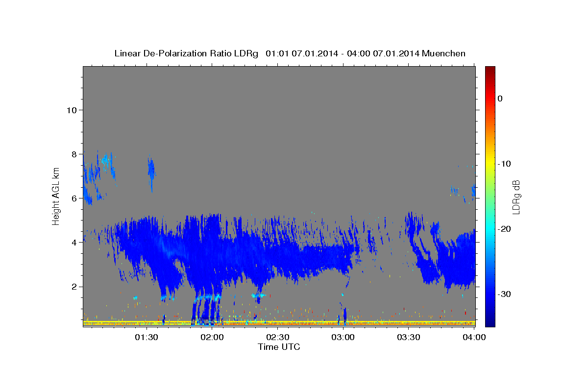Click the height tick label 4
Viewport: 588px width, 392px height.
tap(73, 243)
